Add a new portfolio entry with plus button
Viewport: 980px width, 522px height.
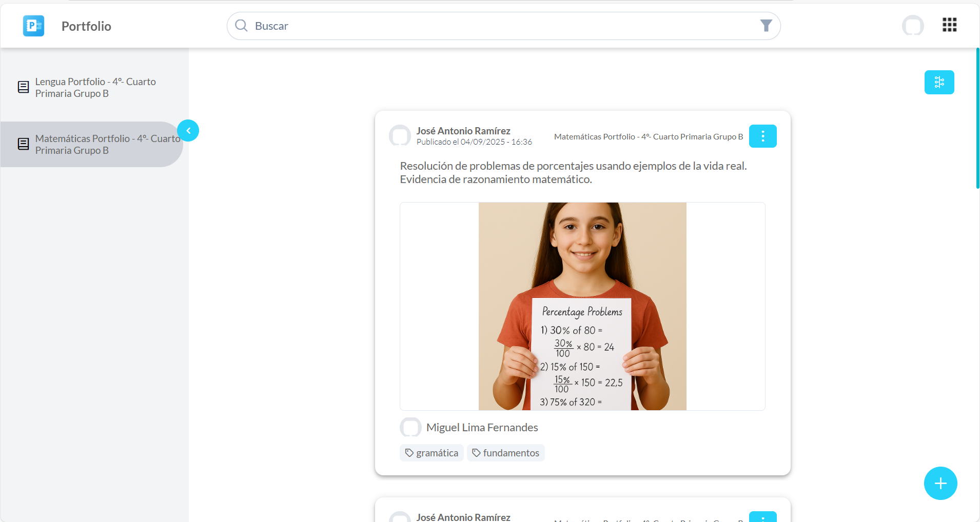[940, 483]
